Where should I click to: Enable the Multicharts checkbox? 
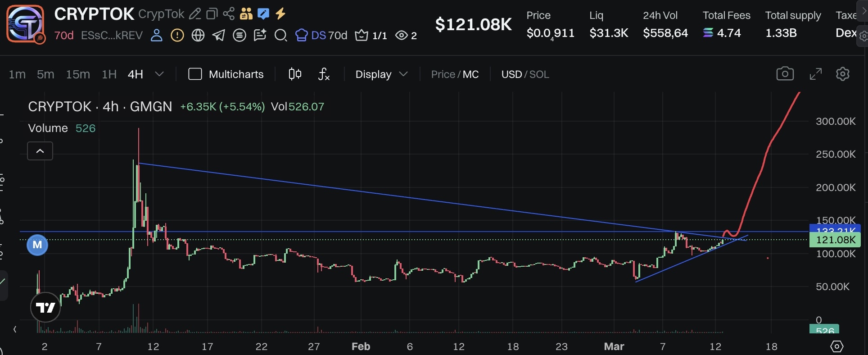(195, 74)
